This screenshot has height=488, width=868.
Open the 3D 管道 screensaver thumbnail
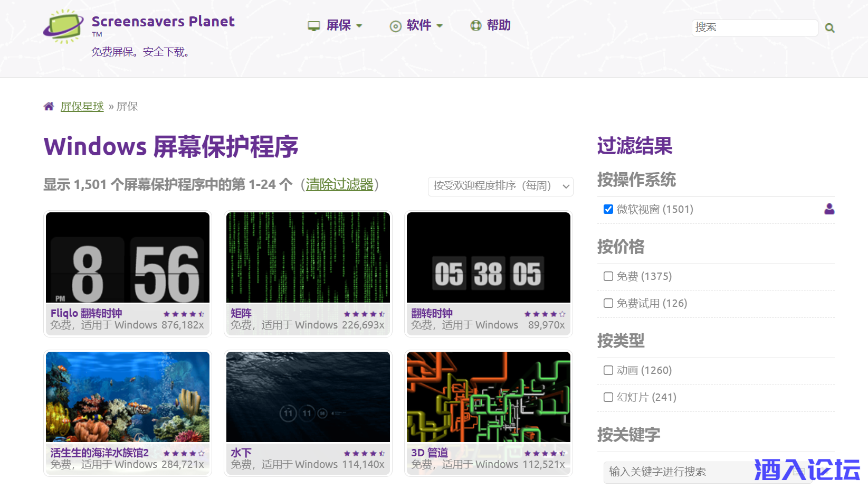488,397
